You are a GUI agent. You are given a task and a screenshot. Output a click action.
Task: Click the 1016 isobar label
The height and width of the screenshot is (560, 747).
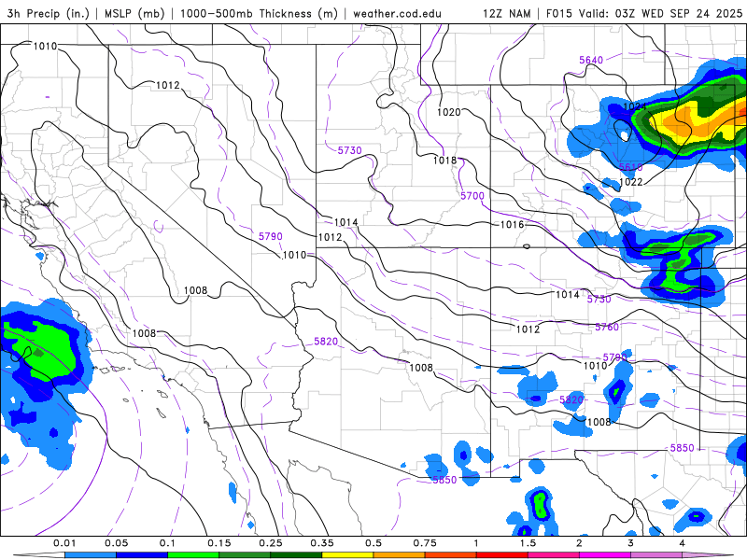pyautogui.click(x=512, y=224)
